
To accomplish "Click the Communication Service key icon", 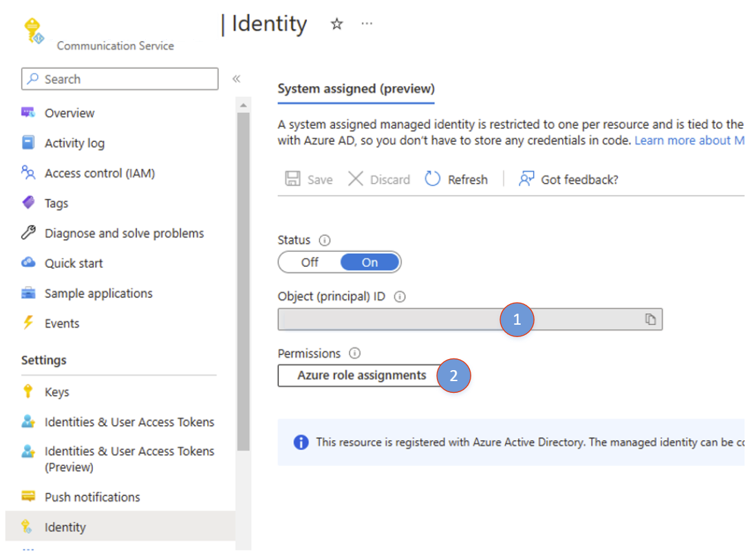I will click(x=34, y=31).
